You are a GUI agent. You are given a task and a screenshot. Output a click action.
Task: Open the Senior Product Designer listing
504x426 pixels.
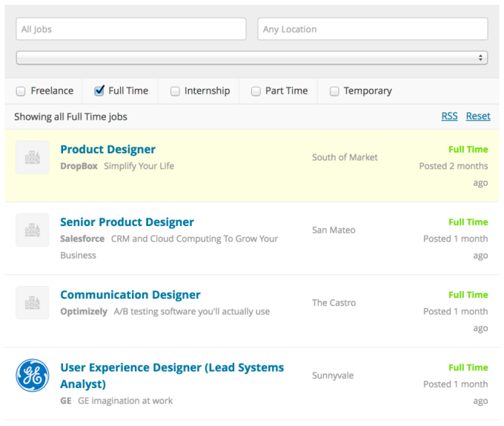tap(127, 222)
